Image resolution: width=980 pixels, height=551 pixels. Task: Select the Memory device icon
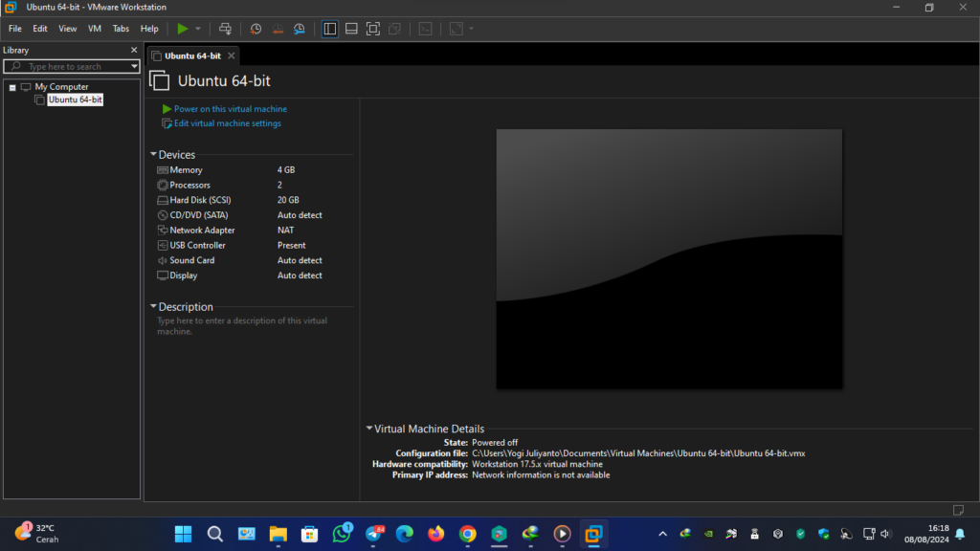[x=161, y=169]
